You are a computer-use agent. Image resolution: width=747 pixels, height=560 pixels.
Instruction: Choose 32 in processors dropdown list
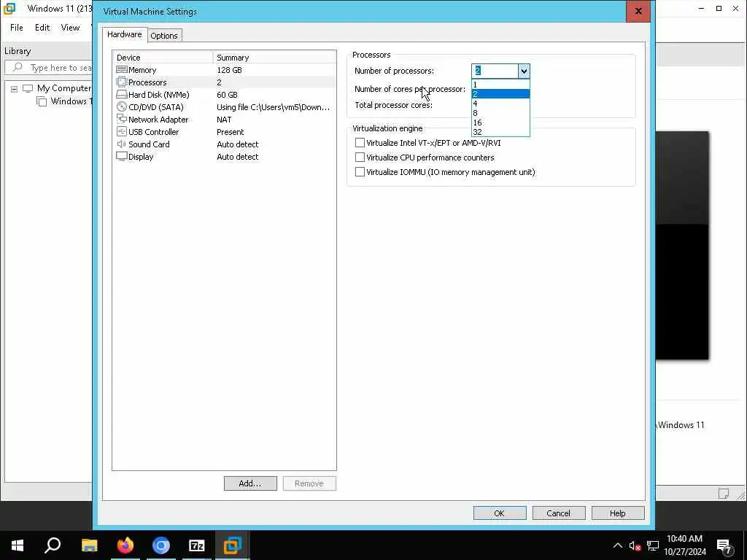click(x=500, y=132)
